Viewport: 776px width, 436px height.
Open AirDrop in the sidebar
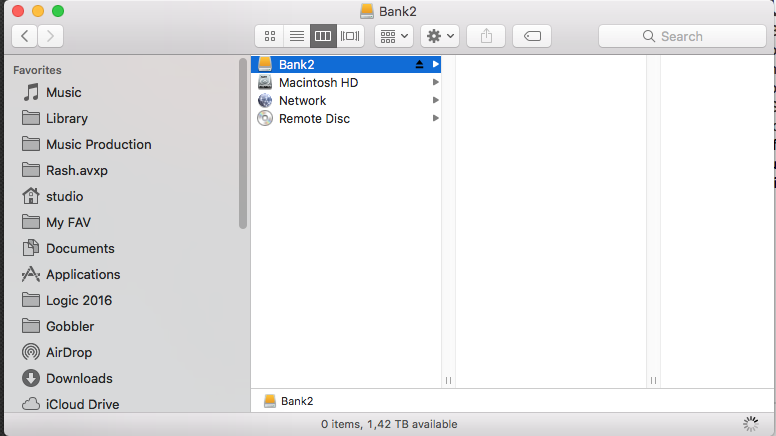pos(57,352)
